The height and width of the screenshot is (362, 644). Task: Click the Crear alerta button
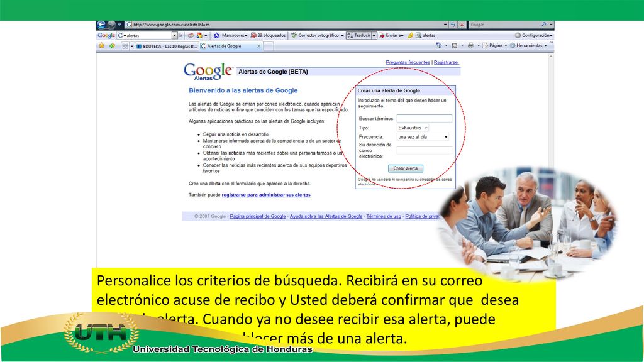click(406, 168)
